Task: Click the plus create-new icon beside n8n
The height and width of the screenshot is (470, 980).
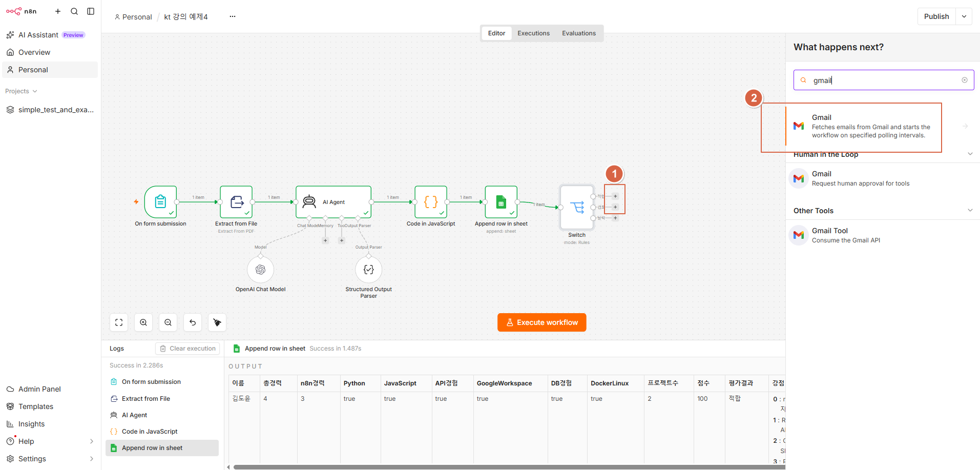Action: pos(58,11)
